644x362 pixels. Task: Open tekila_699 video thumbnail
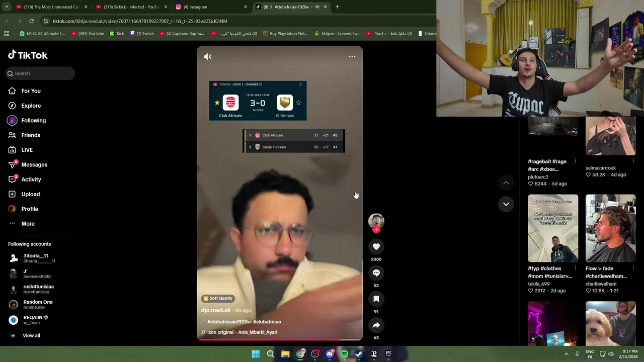553,228
